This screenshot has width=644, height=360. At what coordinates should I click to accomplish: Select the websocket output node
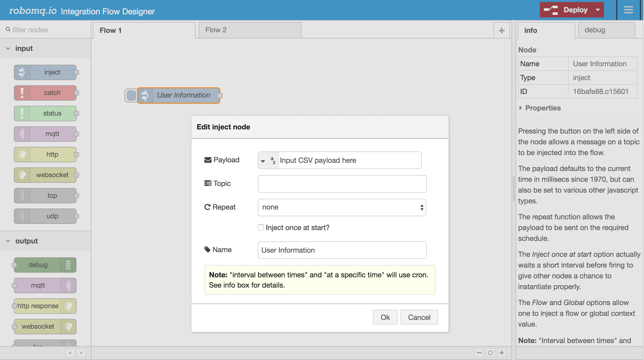coord(45,326)
